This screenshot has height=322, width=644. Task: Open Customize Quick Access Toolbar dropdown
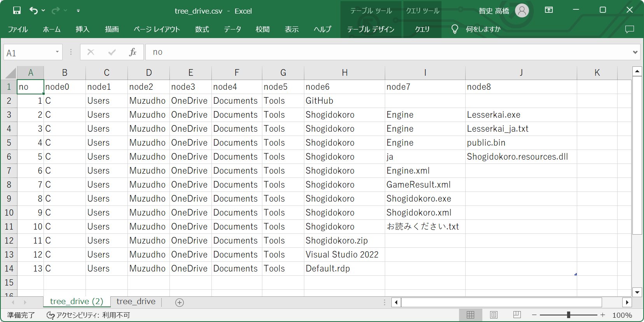click(78, 10)
